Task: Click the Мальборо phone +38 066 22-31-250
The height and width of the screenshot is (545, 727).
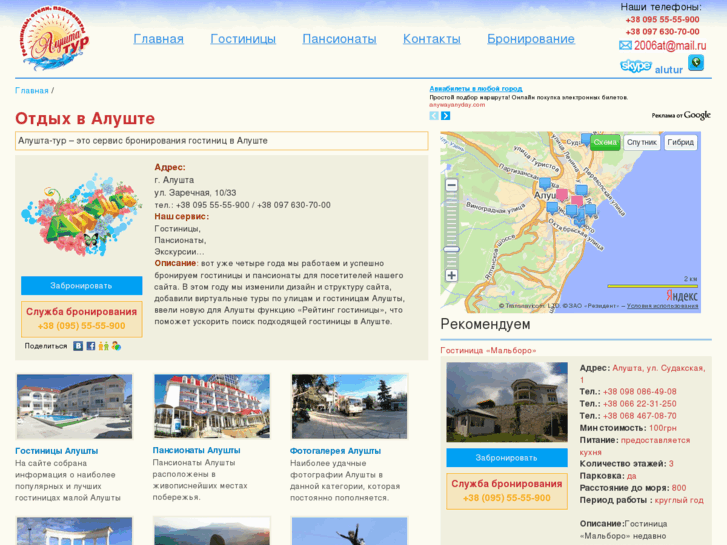Action: click(x=639, y=404)
